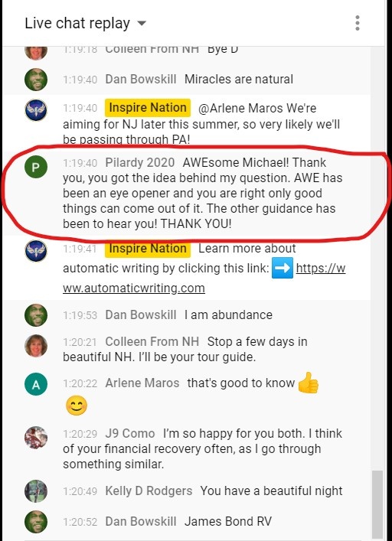
Task: Click the Live chat replay title text
Action: (77, 24)
